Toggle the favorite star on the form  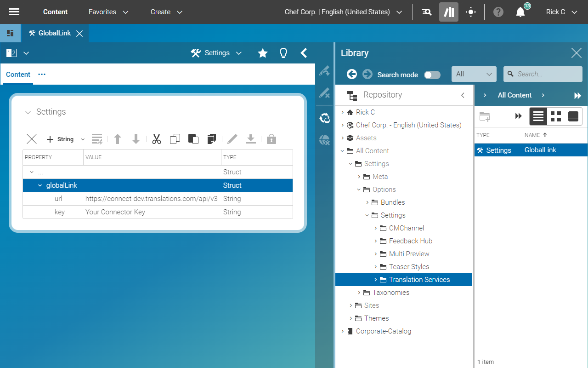tap(262, 53)
